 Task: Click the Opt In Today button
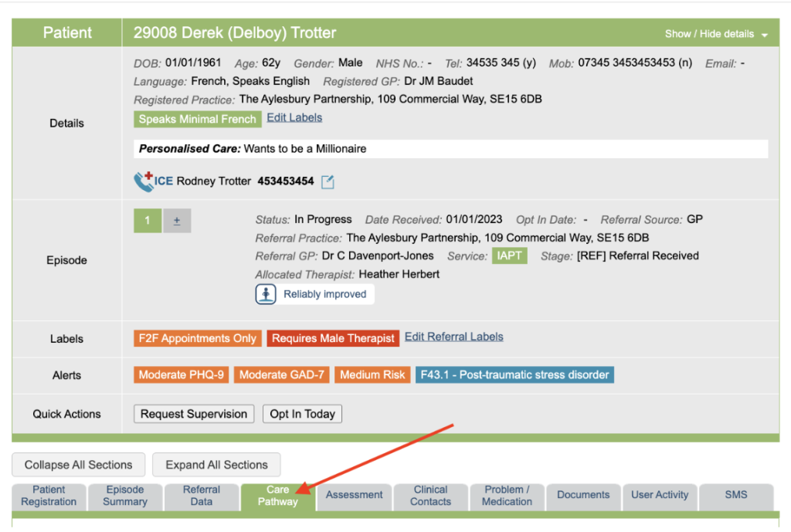click(302, 414)
